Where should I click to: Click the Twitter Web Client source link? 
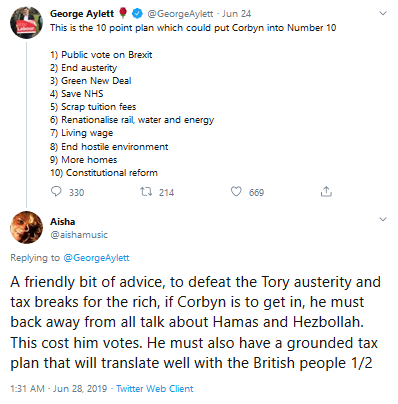coord(155,389)
